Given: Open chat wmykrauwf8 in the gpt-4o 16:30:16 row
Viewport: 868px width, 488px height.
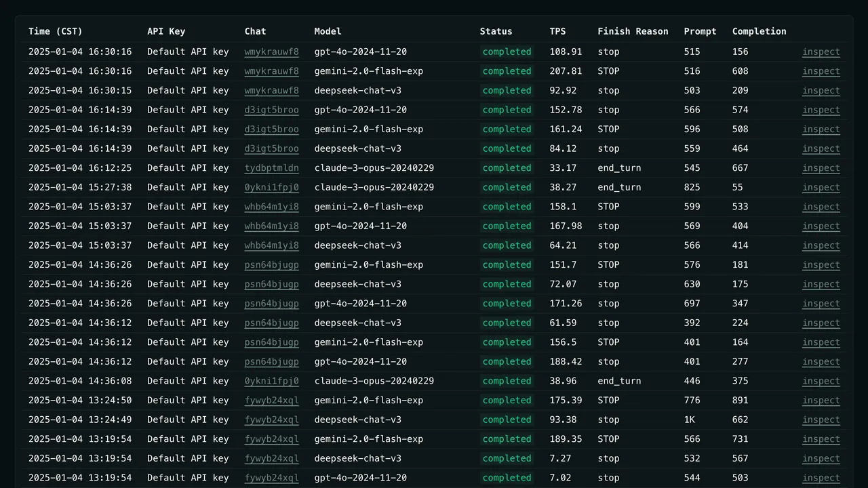Looking at the screenshot, I should (271, 52).
